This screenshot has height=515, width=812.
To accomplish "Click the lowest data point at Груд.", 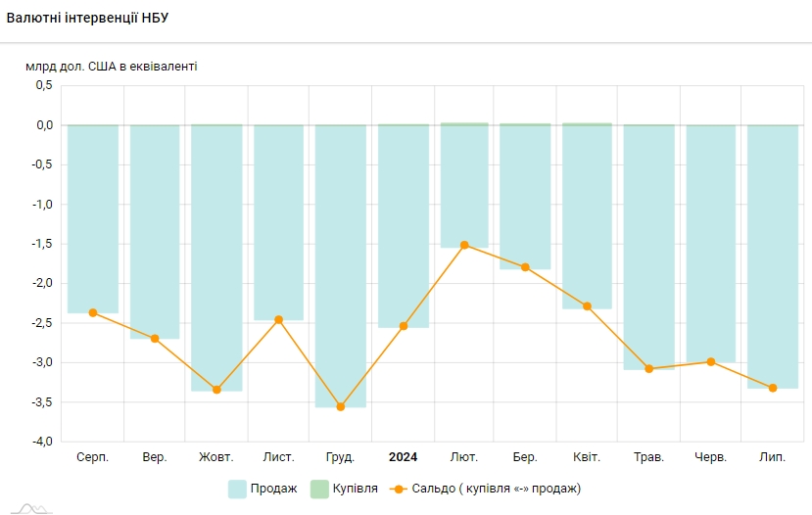I will coord(341,406).
